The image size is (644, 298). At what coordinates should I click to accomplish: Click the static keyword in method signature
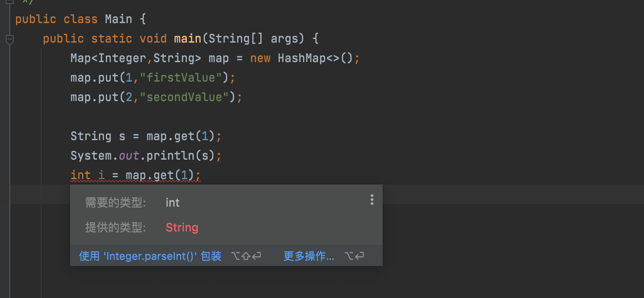[x=112, y=39]
